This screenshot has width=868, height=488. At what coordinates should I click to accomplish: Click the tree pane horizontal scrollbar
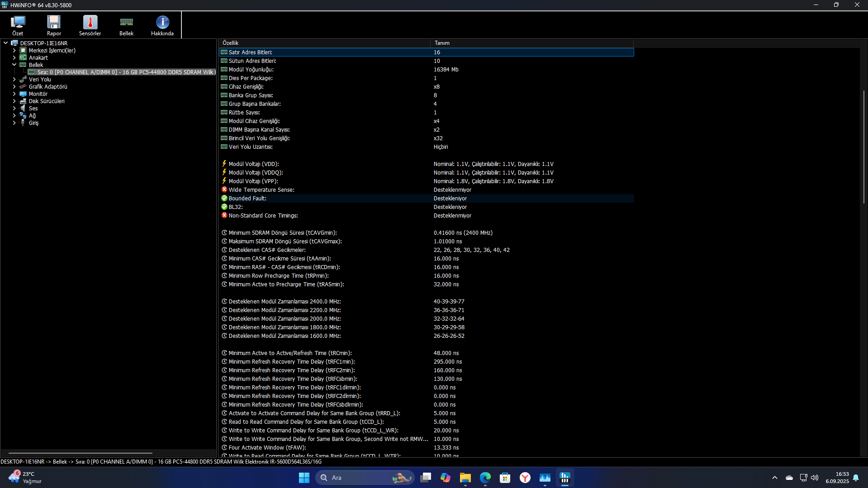(x=81, y=453)
